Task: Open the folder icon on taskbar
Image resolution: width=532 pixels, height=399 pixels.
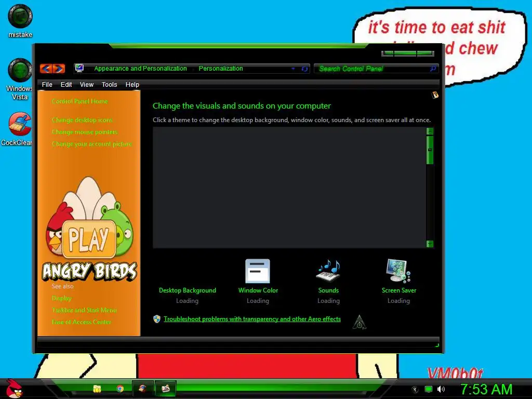Action: pyautogui.click(x=97, y=389)
